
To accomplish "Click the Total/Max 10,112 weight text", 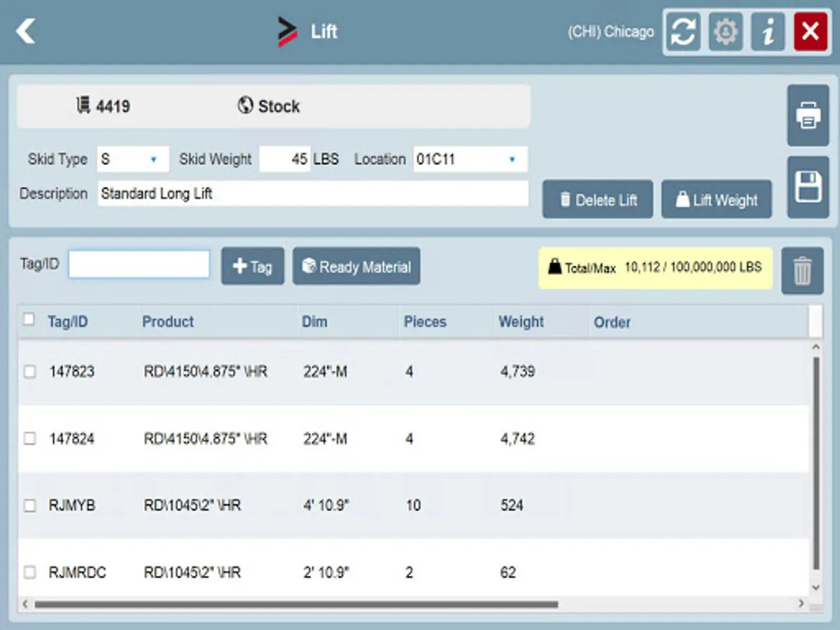I will point(693,267).
